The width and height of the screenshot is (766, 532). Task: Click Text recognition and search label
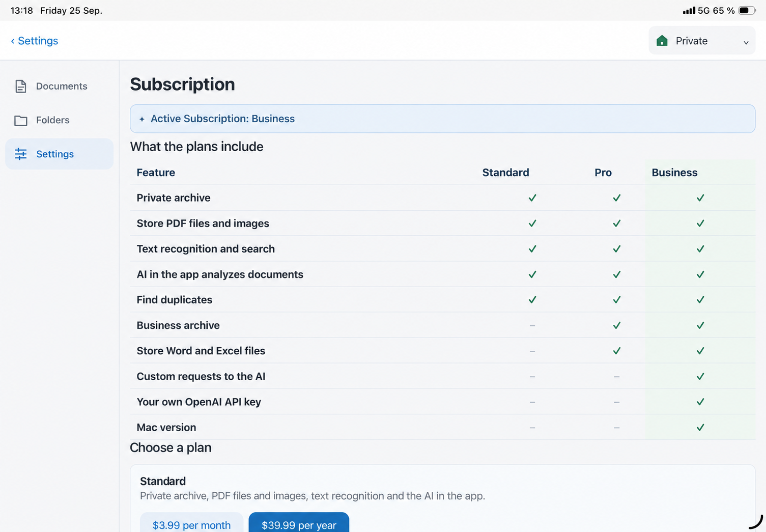pos(206,249)
